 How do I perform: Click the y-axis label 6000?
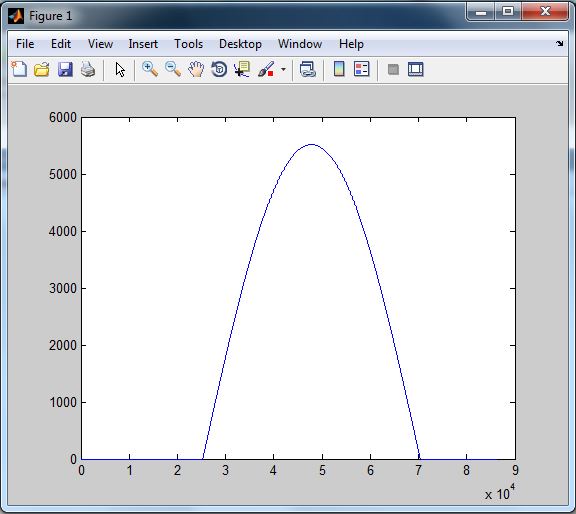[x=63, y=118]
